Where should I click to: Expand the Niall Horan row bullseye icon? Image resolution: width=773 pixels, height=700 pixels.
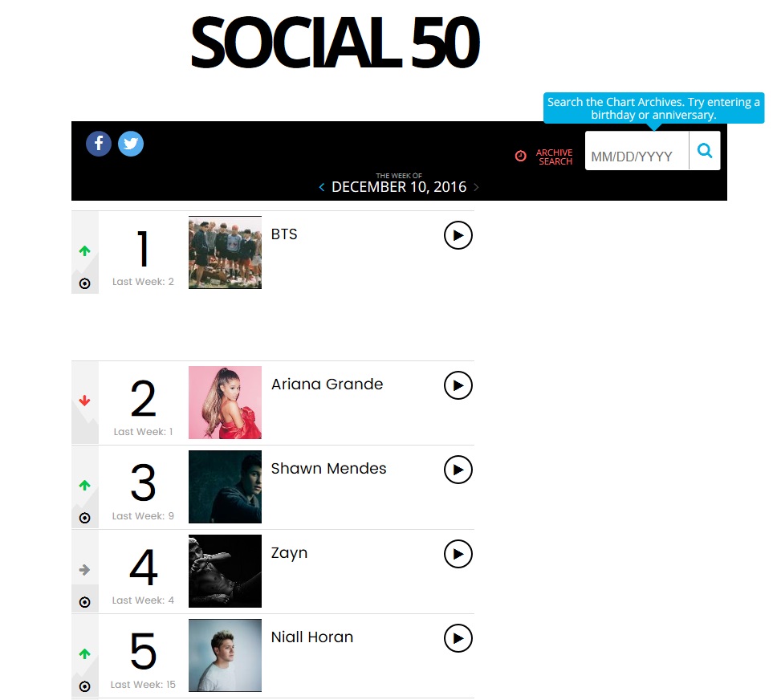[x=85, y=686]
